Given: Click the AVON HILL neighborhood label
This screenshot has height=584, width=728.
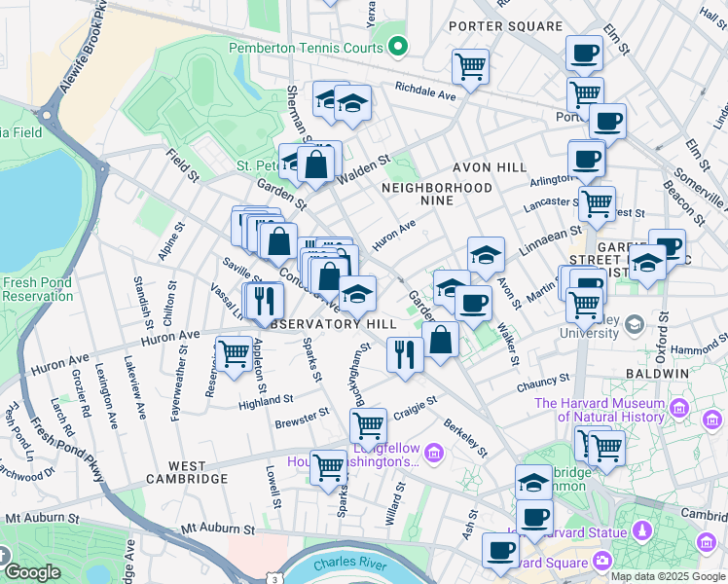Looking at the screenshot, I should click(x=490, y=167).
